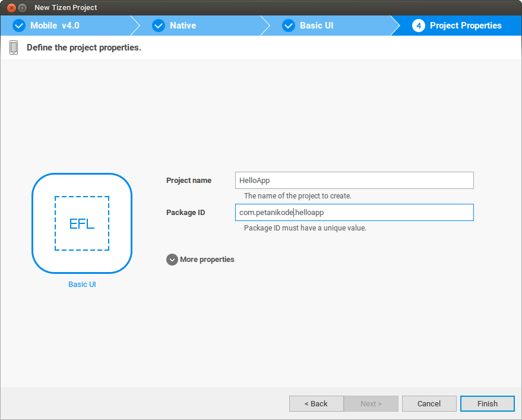Click the phone icon near Define the project properties
522x420 pixels.
[x=14, y=48]
